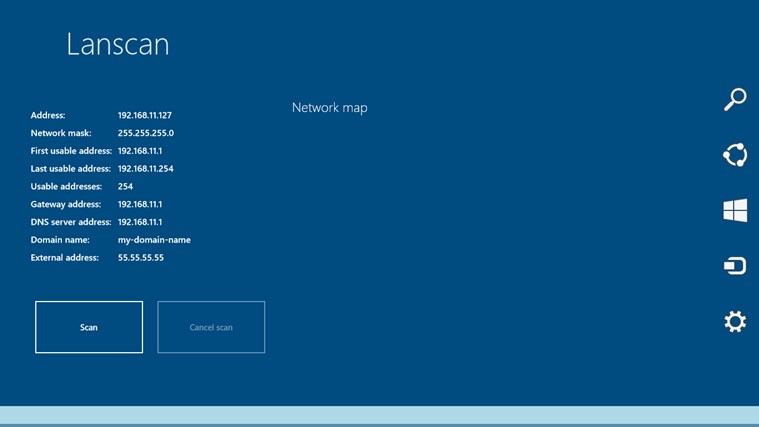Click the Address: label

(48, 115)
